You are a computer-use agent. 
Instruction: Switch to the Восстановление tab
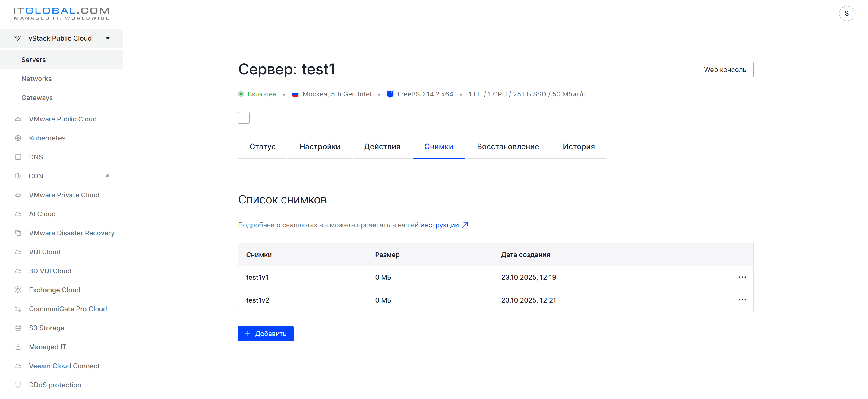pyautogui.click(x=508, y=147)
